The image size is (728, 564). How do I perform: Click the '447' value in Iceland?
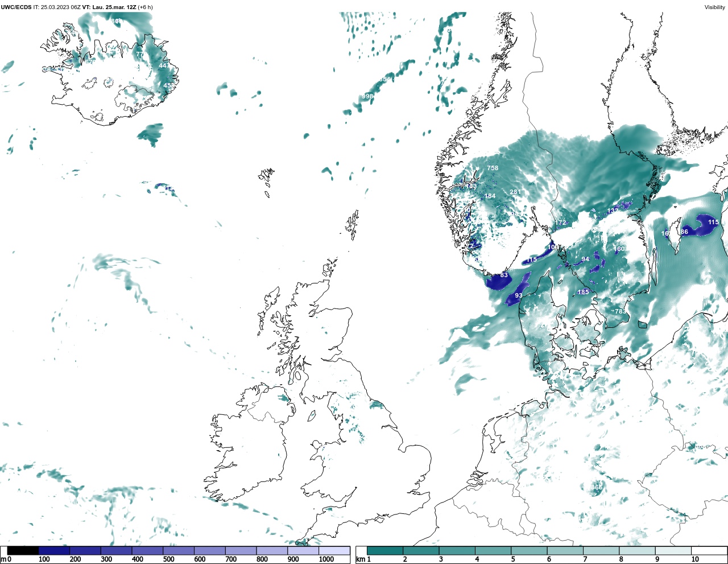(164, 65)
